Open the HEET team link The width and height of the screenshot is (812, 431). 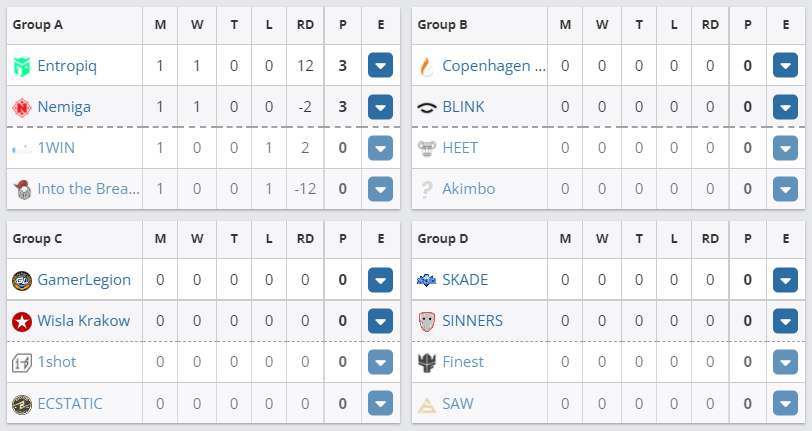pyautogui.click(x=460, y=148)
